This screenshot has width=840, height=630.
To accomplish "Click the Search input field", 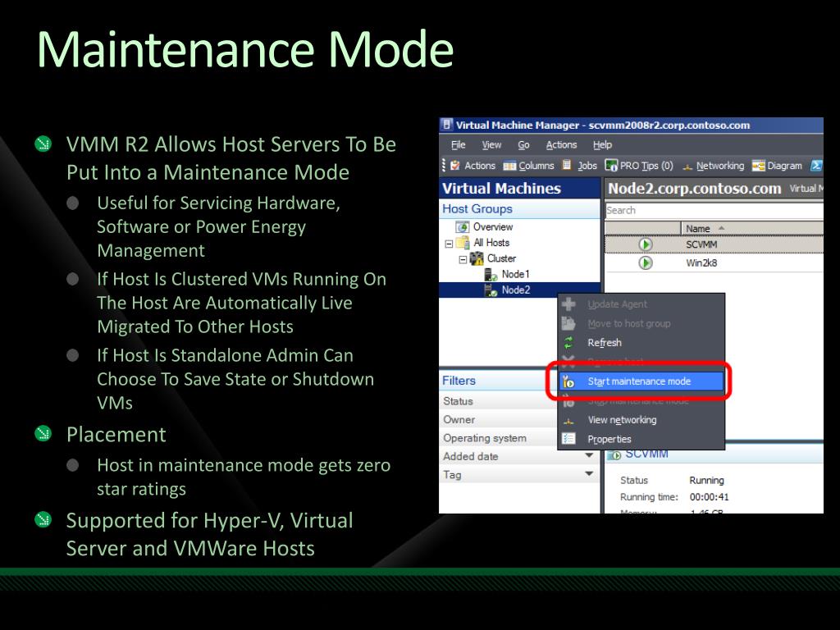I will (x=714, y=210).
